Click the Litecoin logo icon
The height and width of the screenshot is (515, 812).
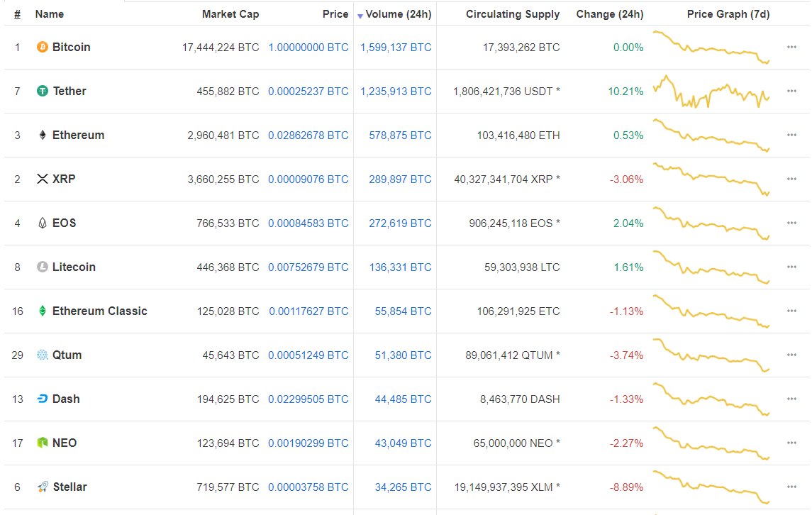pos(43,267)
